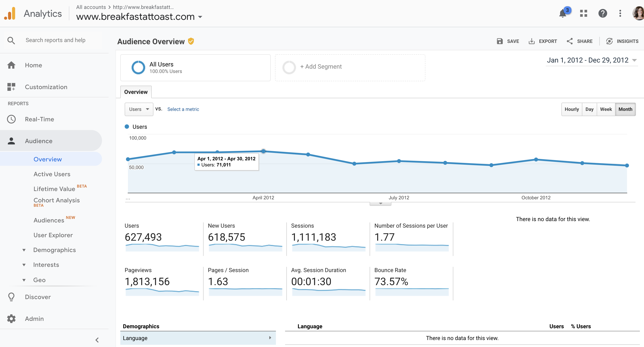Click the verified shield badge next to title
Screen dimensions: 644x347
coord(191,41)
